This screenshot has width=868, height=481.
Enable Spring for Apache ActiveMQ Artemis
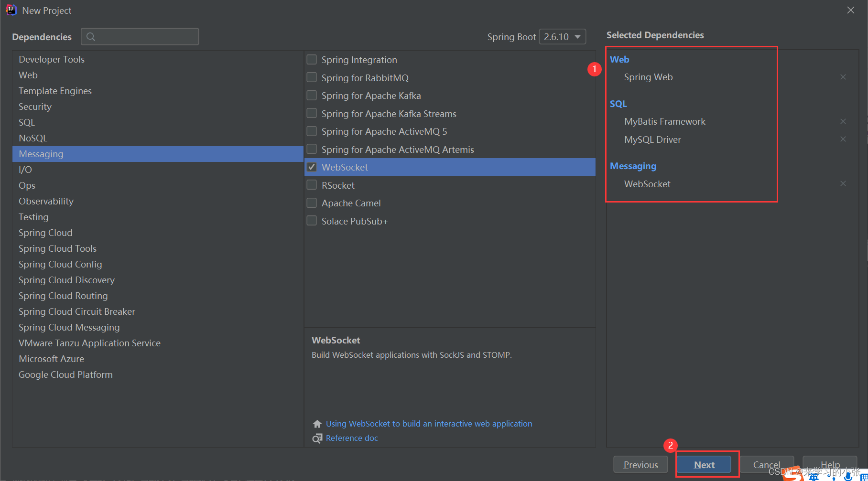click(312, 149)
